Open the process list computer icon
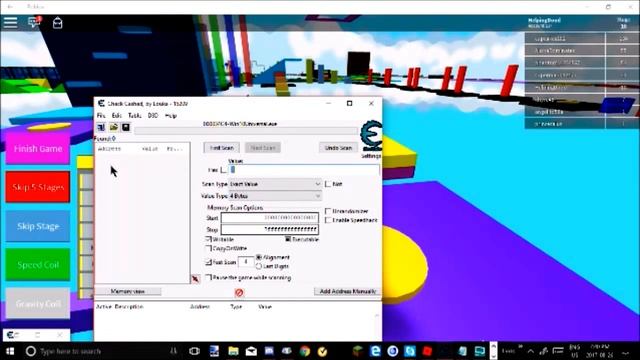 click(x=101, y=127)
